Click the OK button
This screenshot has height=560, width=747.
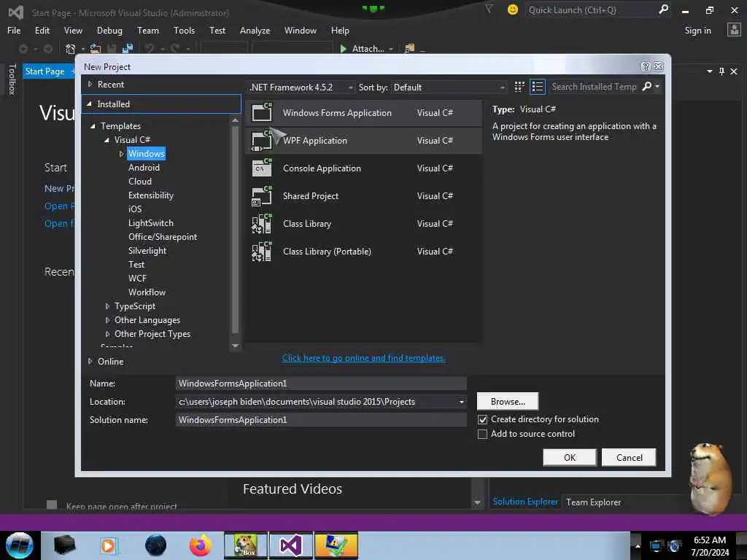(570, 458)
